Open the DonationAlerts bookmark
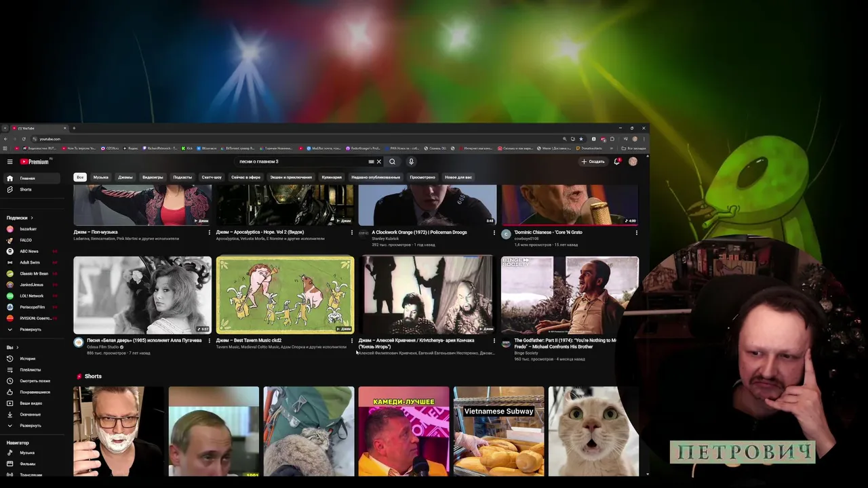The height and width of the screenshot is (488, 868). [589, 148]
